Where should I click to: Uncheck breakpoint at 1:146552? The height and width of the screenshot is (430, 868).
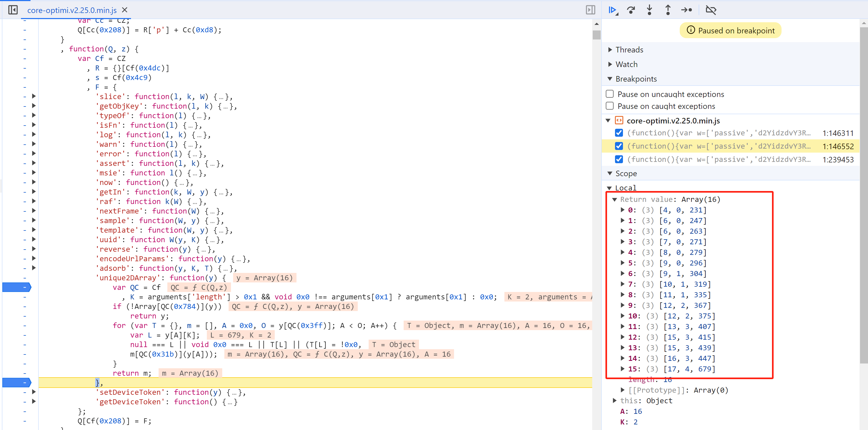tap(619, 146)
